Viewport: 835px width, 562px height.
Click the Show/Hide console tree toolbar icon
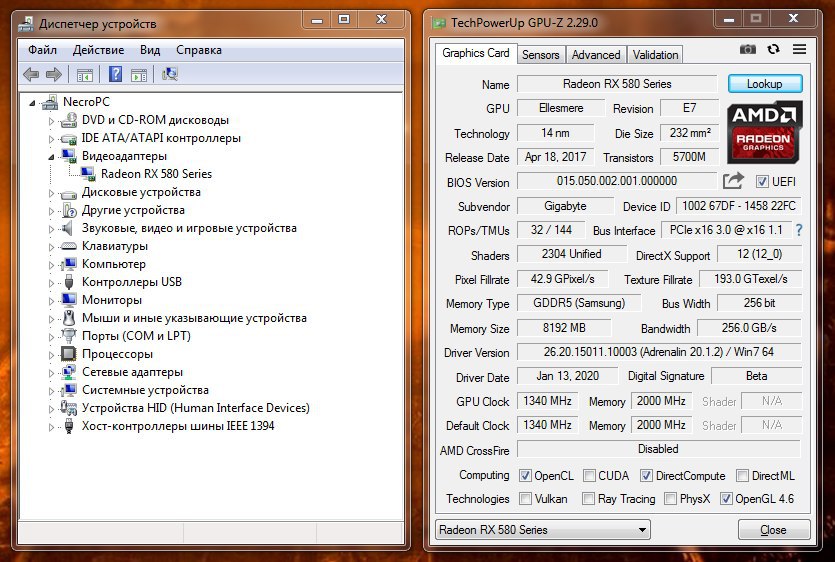pyautogui.click(x=85, y=75)
